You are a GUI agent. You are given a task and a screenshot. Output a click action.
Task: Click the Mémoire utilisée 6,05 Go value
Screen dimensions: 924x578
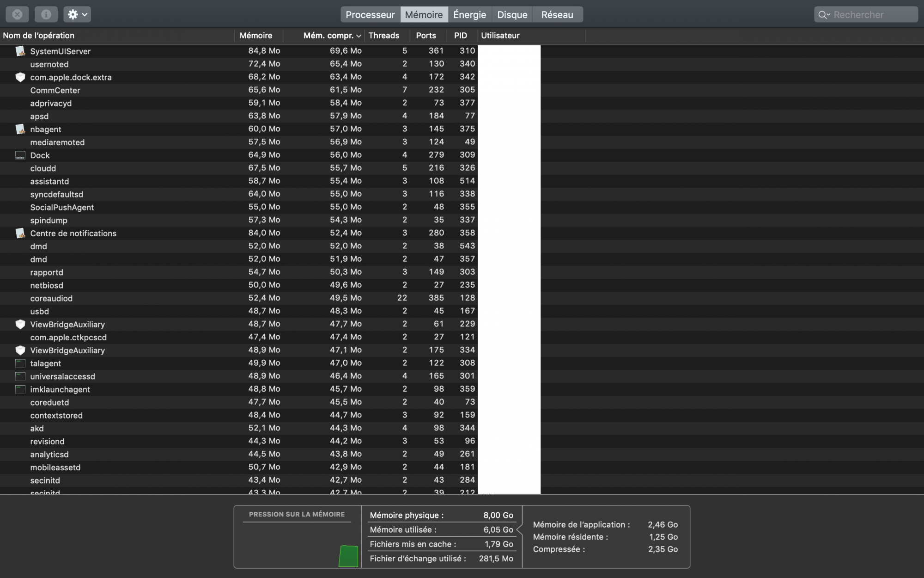point(498,529)
